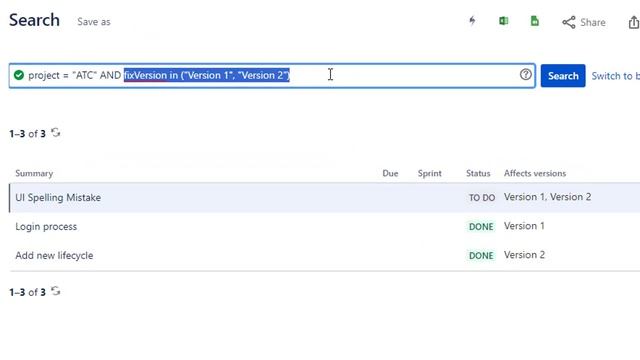Sort by the Affects versions column header
Screen dimensions: 640x360
535,173
